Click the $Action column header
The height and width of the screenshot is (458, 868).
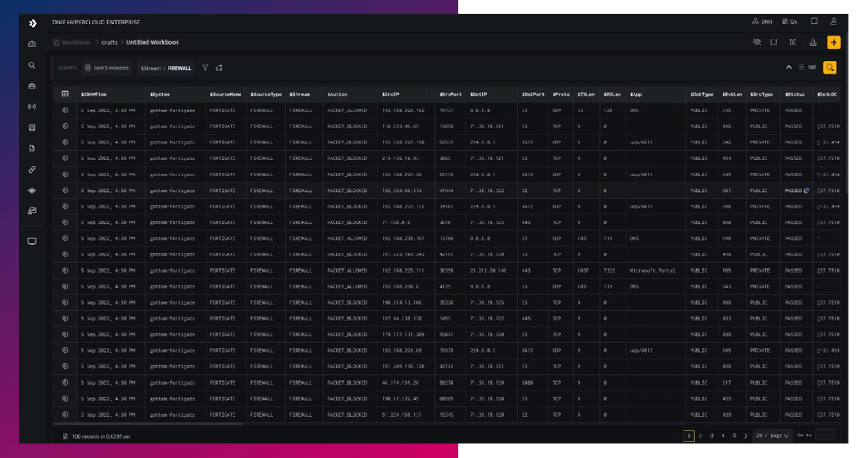[x=337, y=94]
